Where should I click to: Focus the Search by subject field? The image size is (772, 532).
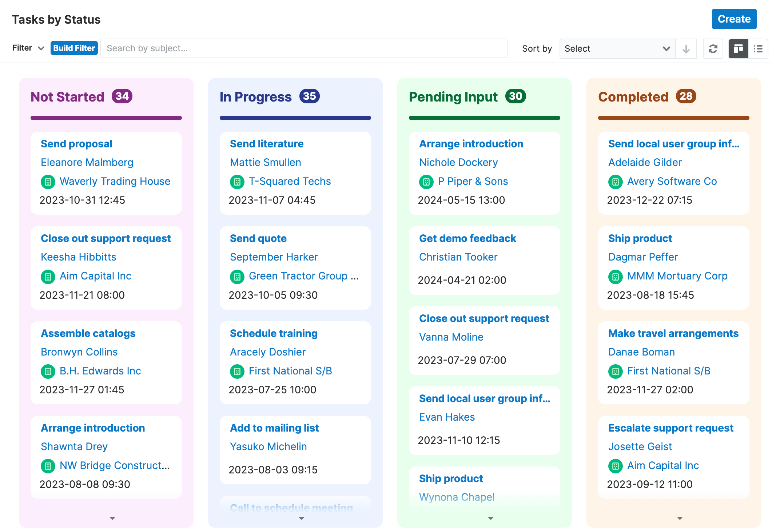point(303,48)
